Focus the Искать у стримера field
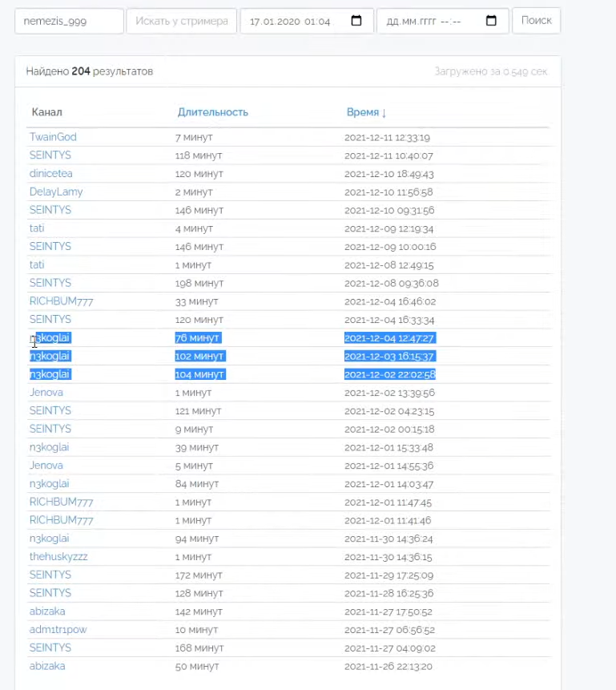The height and width of the screenshot is (690, 616). click(182, 21)
